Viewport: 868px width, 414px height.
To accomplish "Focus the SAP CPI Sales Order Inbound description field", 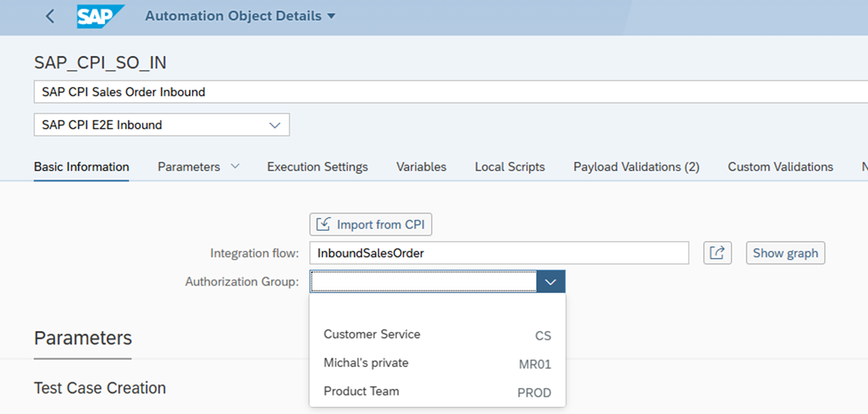I will tap(450, 92).
